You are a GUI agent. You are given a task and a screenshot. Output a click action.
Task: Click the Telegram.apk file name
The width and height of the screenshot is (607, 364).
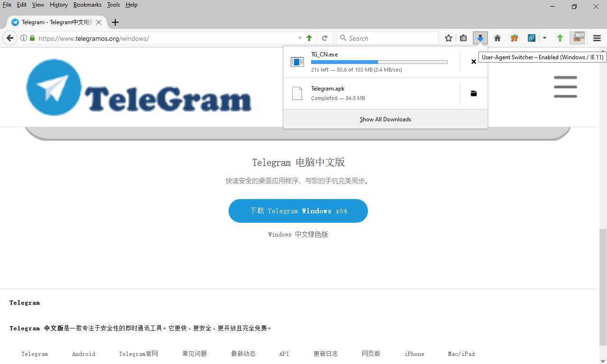(x=328, y=89)
